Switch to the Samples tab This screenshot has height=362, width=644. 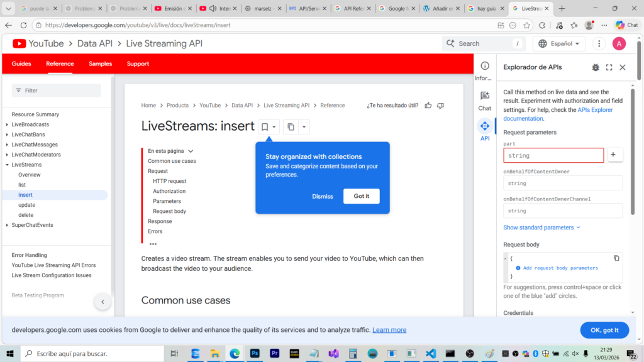click(100, 63)
